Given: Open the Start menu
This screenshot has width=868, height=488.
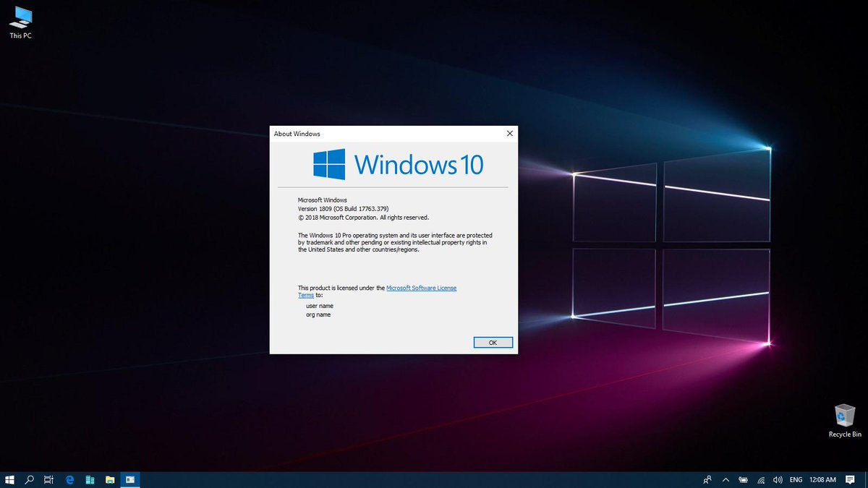Looking at the screenshot, I should (x=10, y=479).
